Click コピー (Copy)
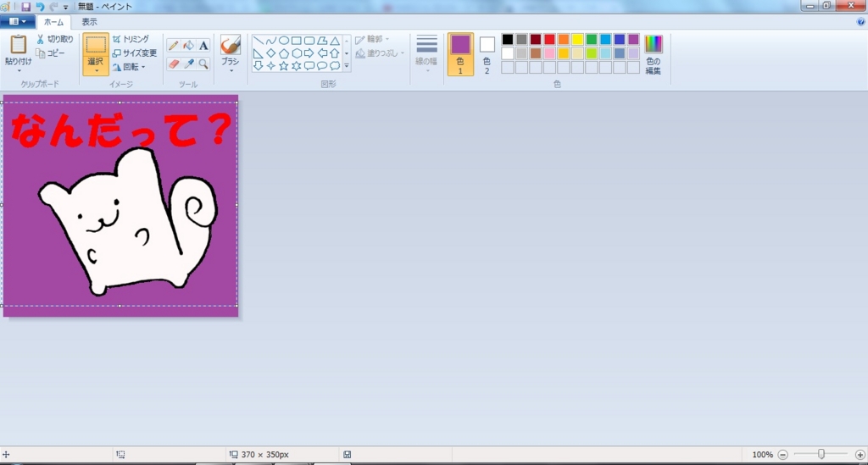Image resolution: width=868 pixels, height=465 pixels. [51, 53]
